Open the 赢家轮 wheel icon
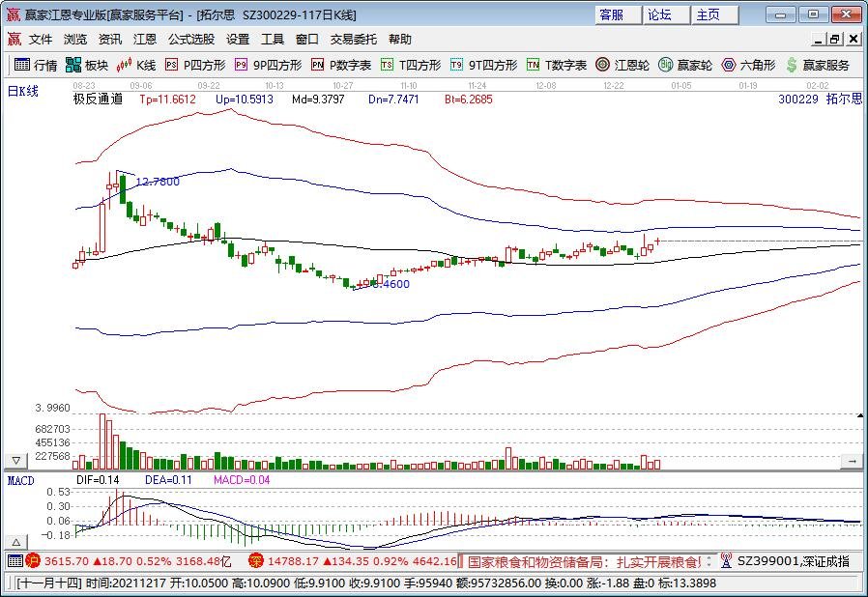This screenshot has height=597, width=868. click(x=665, y=65)
